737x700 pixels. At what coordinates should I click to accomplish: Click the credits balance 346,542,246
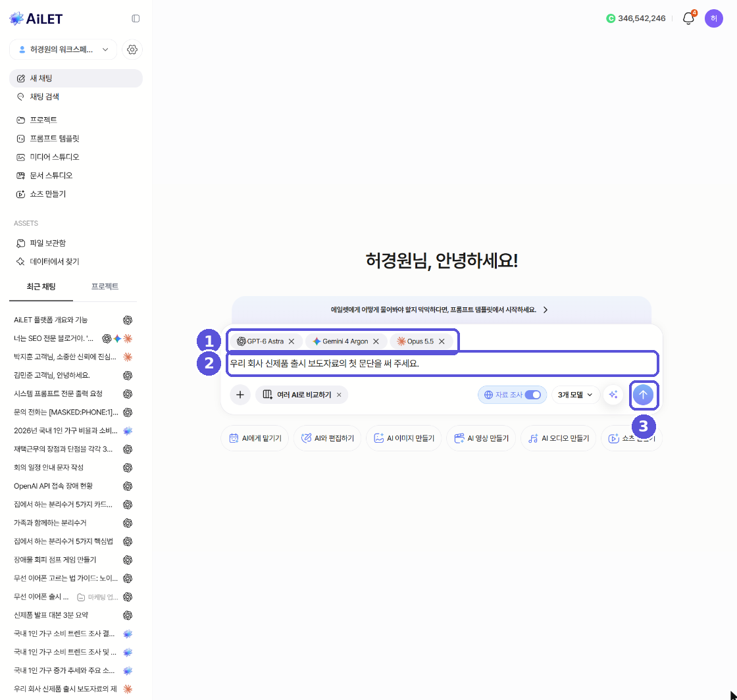pyautogui.click(x=636, y=18)
